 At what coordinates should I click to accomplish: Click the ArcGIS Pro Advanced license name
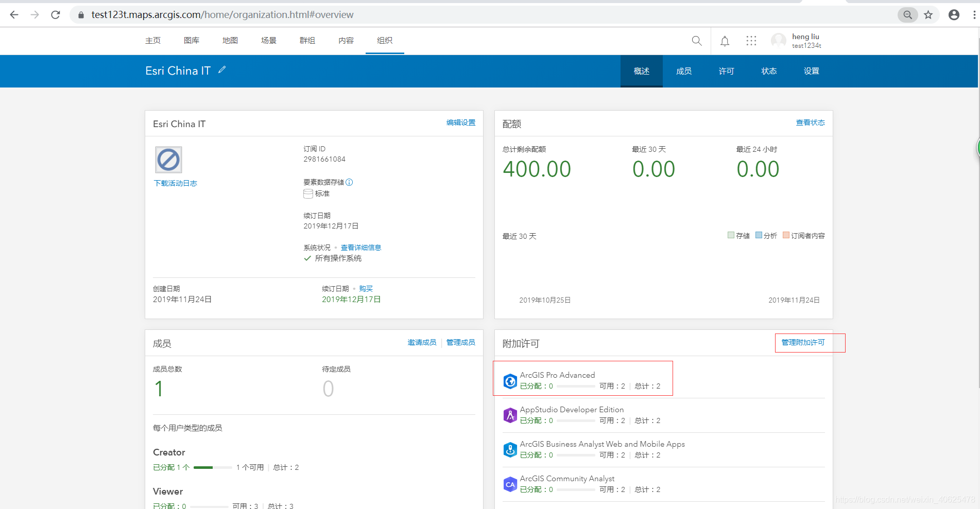(557, 375)
